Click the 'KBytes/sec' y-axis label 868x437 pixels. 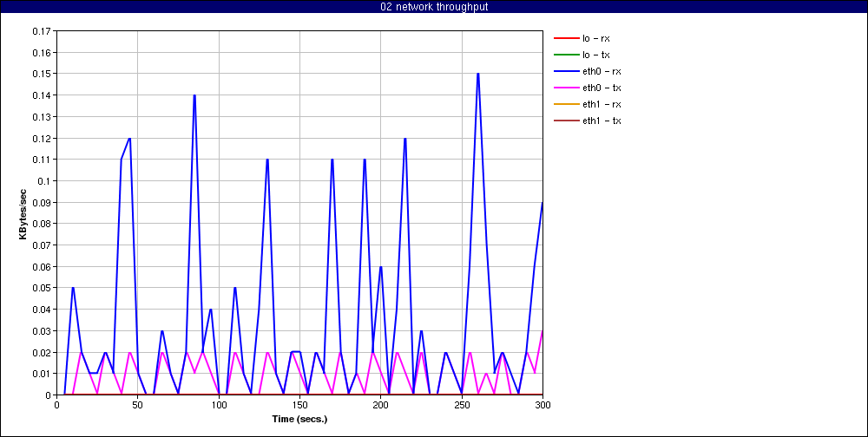[23, 213]
